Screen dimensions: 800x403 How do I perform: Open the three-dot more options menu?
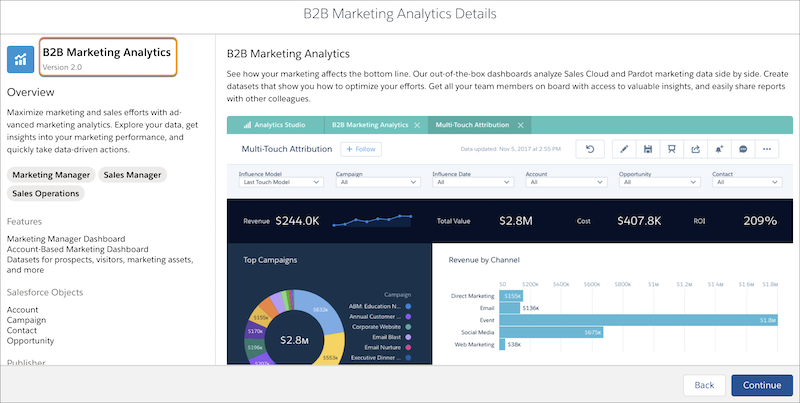pyautogui.click(x=767, y=149)
